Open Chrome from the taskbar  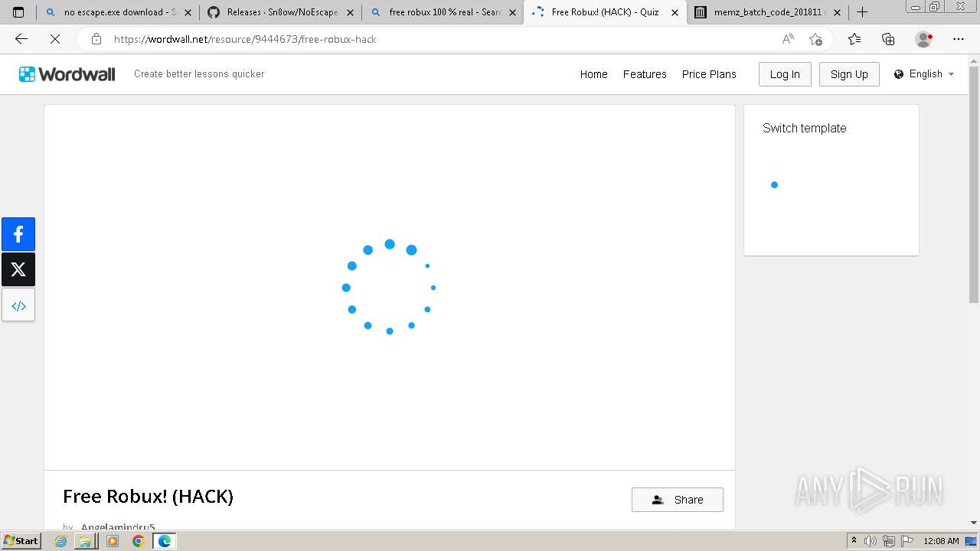tap(138, 541)
